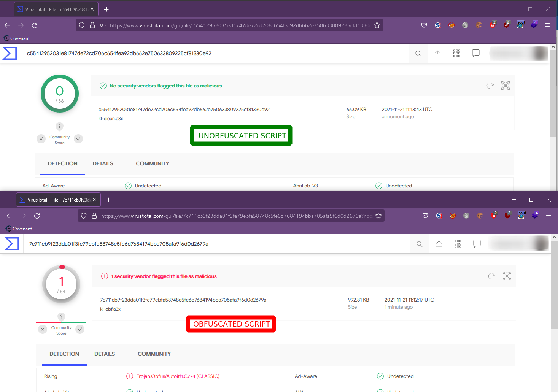Select DETECTION tab in top window
Image resolution: width=558 pixels, height=392 pixels.
pyautogui.click(x=62, y=163)
